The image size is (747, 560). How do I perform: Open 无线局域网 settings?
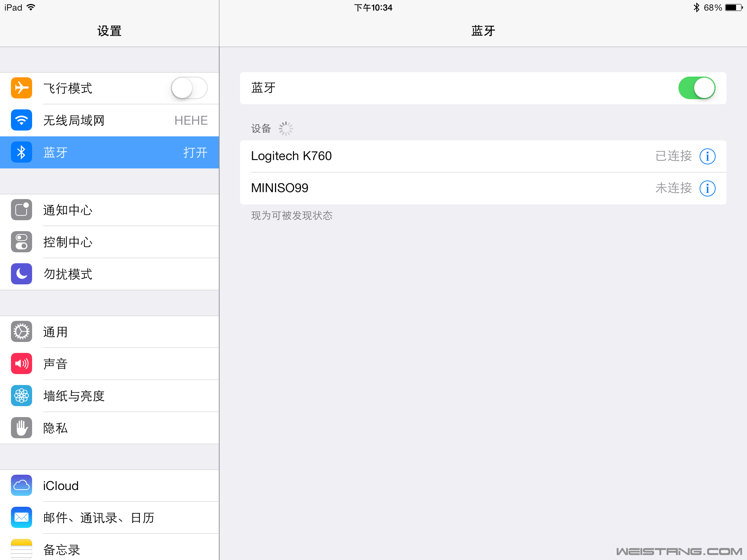109,120
